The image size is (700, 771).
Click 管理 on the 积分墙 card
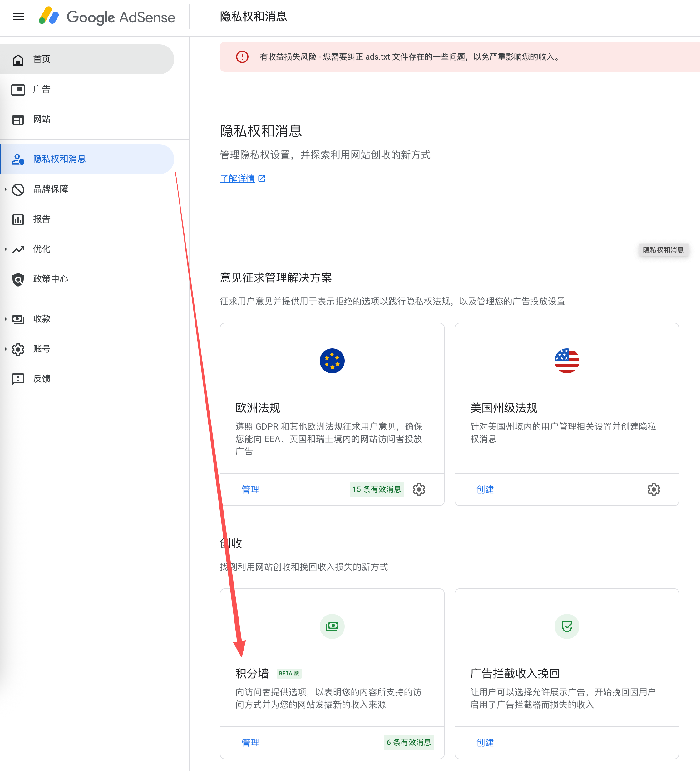250,742
